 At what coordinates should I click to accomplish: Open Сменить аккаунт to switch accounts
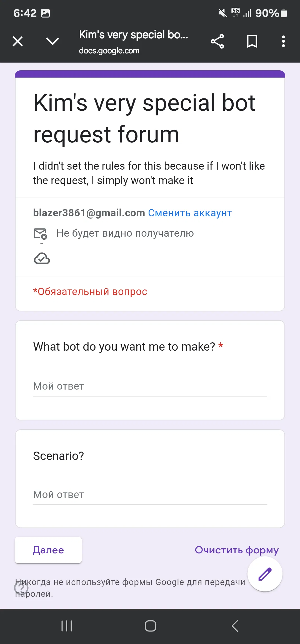(x=190, y=213)
